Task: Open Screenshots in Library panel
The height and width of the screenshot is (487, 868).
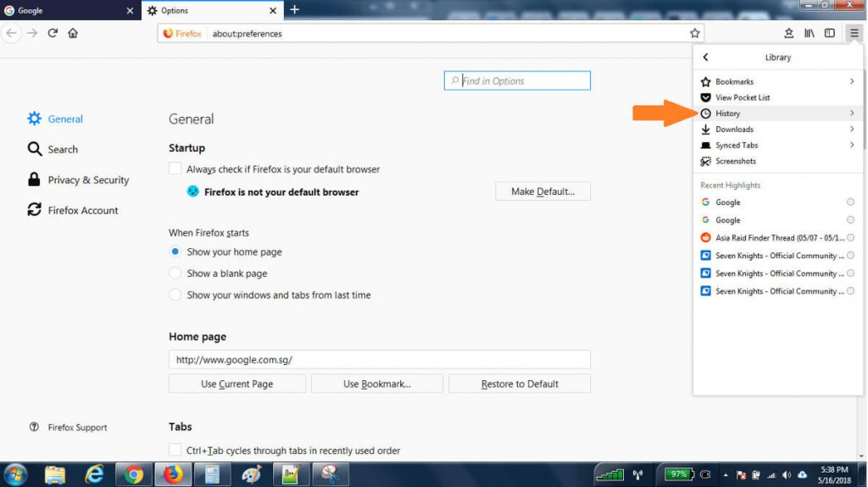Action: pos(778,161)
